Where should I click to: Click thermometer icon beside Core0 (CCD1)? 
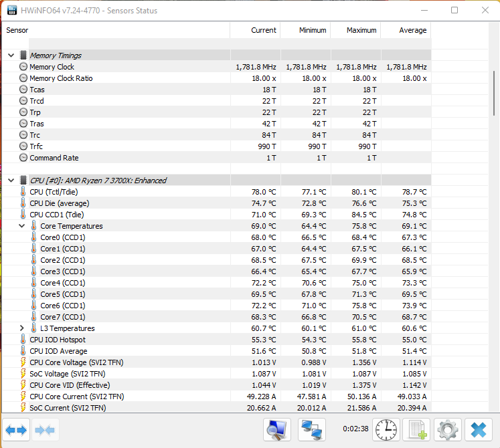point(33,237)
